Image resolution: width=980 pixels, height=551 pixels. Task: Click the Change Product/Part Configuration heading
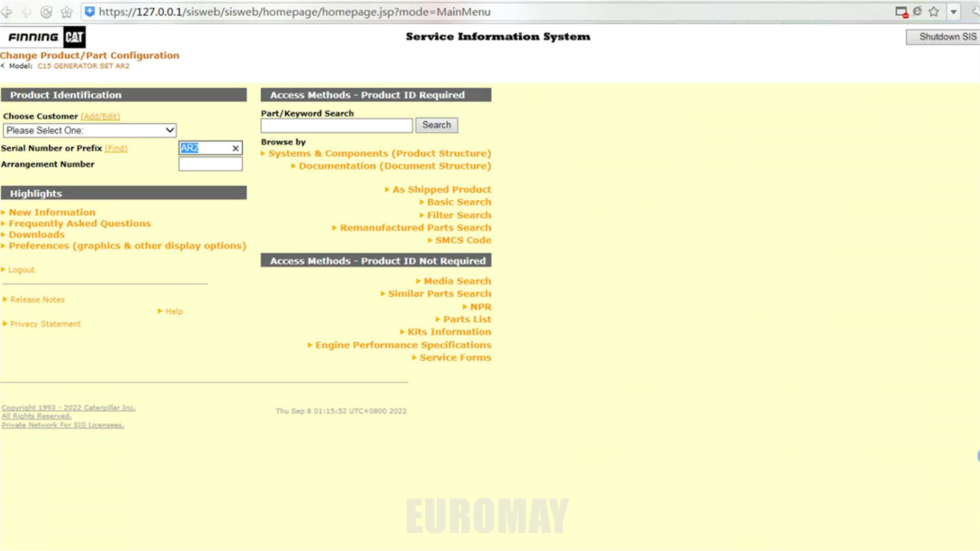pyautogui.click(x=90, y=56)
